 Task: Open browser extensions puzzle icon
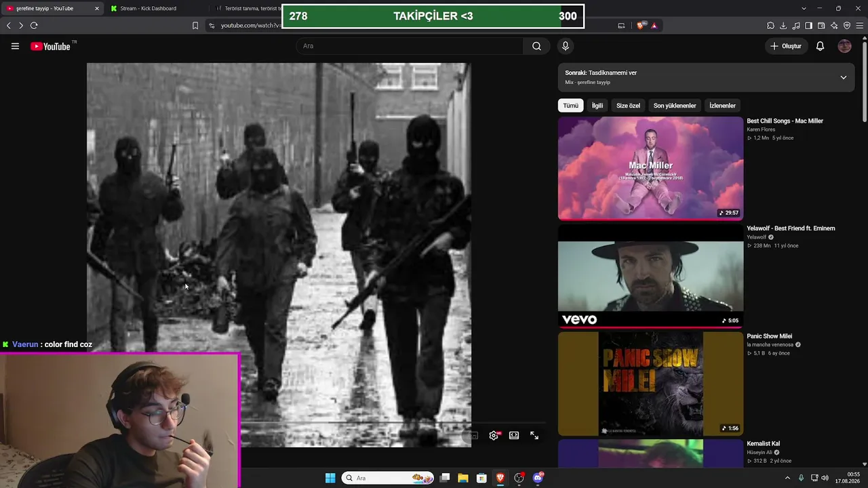click(x=770, y=26)
